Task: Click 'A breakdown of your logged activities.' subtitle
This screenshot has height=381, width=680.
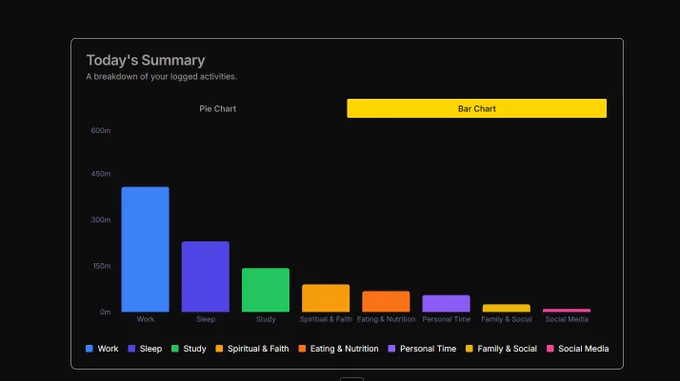Action: pyautogui.click(x=161, y=77)
